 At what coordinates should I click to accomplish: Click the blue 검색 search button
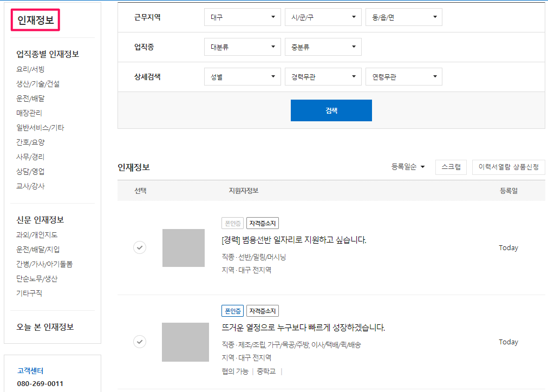click(331, 110)
